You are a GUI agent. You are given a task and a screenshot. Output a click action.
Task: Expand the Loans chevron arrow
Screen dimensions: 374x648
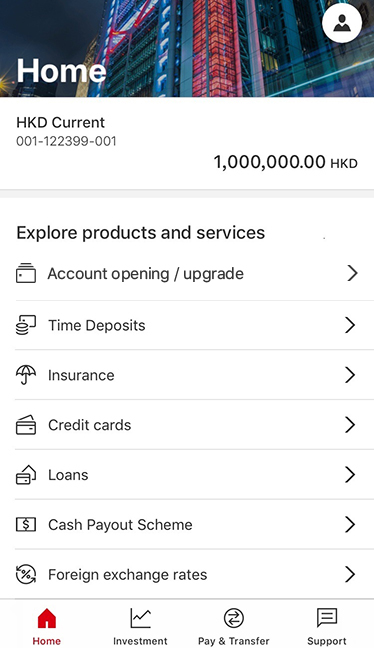(350, 475)
